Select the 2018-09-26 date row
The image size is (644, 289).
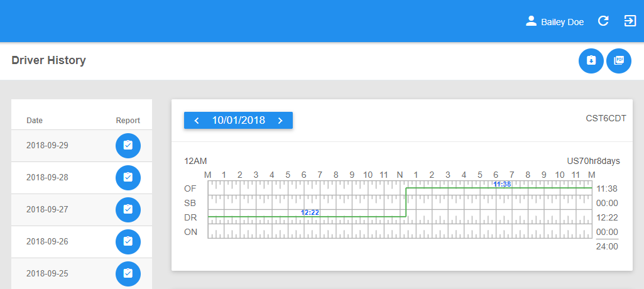click(x=82, y=242)
